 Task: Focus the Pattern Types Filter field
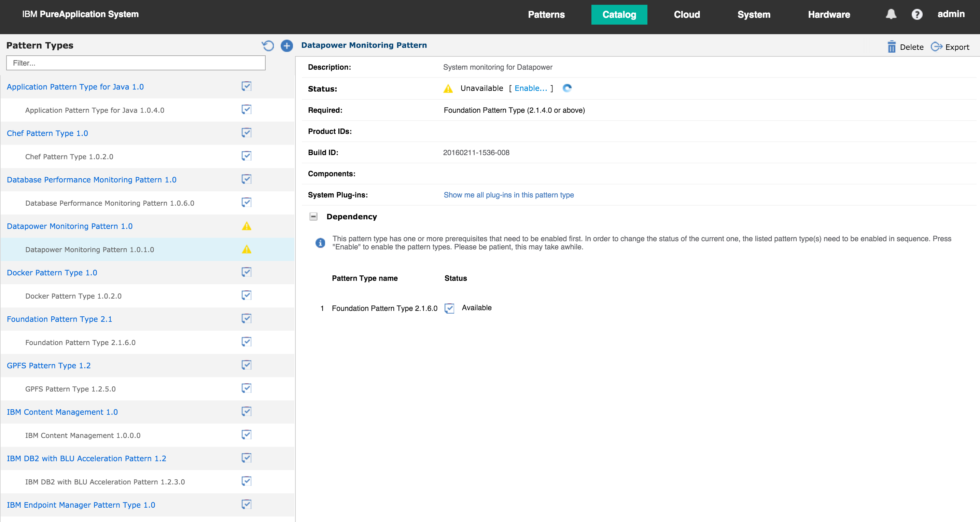pos(136,63)
